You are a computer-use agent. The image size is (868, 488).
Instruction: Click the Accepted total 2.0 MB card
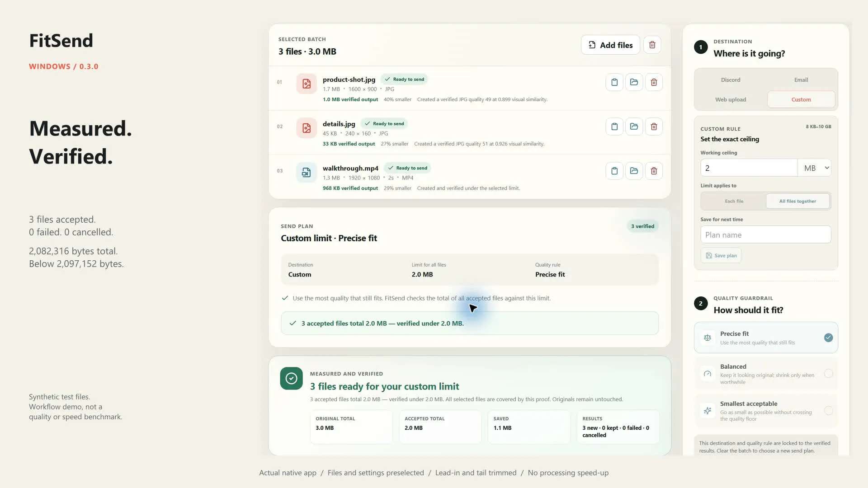[x=440, y=427]
